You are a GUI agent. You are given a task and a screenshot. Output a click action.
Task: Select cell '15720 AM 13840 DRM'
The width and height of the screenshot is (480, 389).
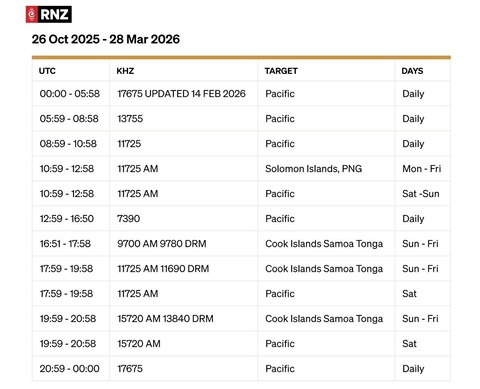point(165,319)
